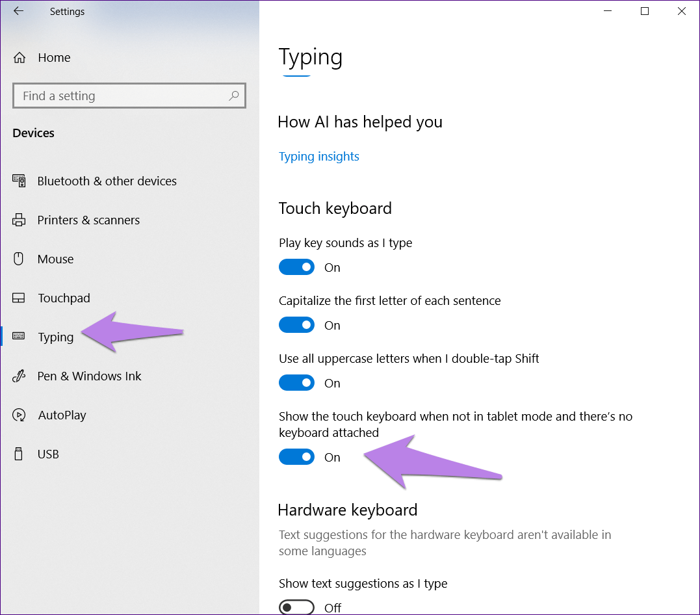This screenshot has height=615, width=700.
Task: Click the USB drive icon
Action: pyautogui.click(x=19, y=454)
